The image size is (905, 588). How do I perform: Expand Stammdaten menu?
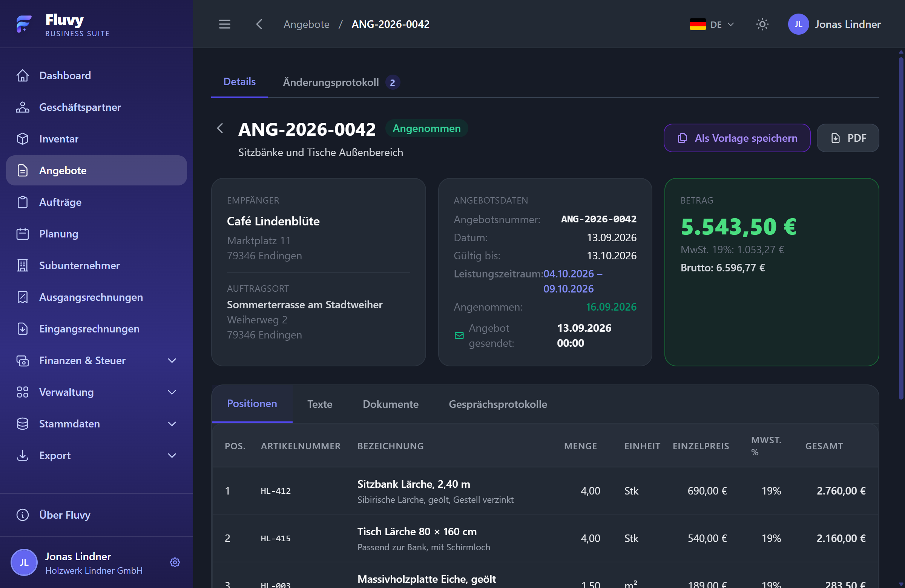point(97,424)
